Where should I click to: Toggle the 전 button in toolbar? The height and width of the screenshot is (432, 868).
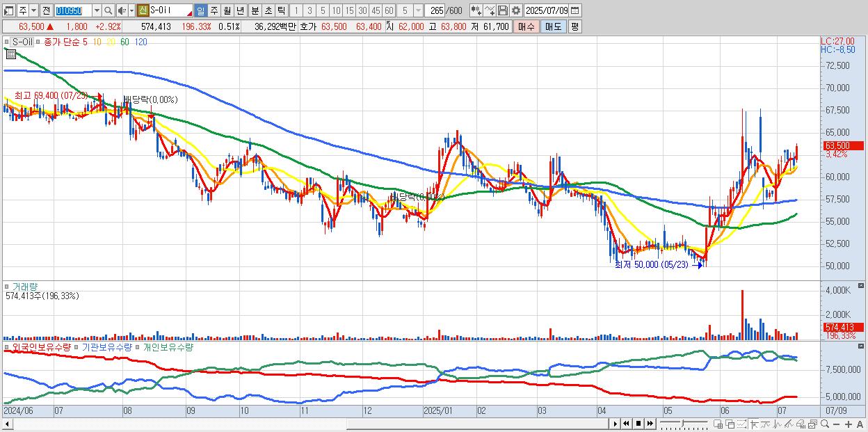(46, 10)
